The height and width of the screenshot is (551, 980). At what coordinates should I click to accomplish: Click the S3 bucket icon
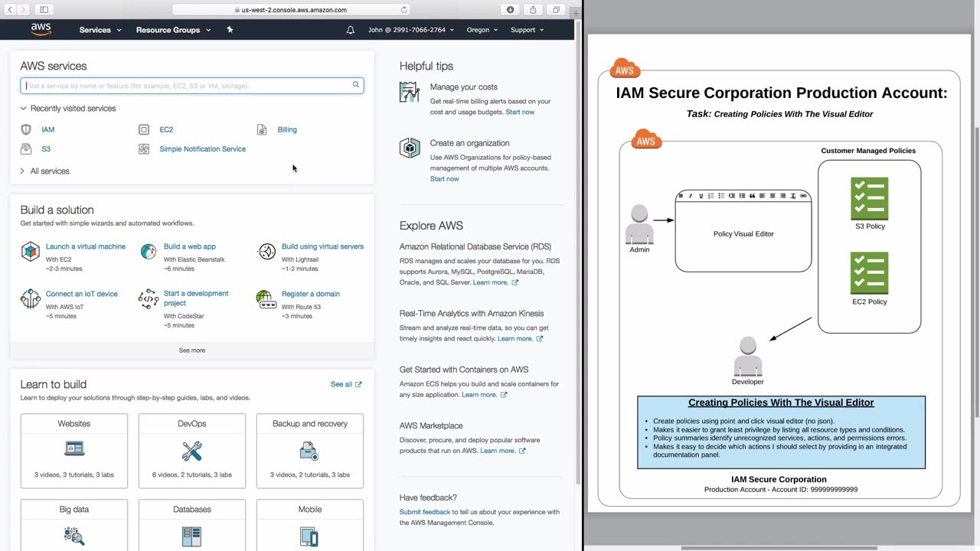(26, 149)
